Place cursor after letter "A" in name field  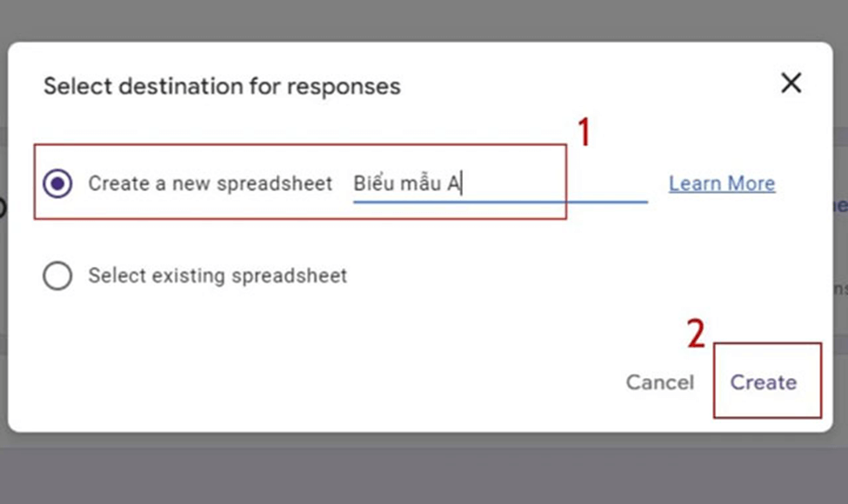(462, 183)
